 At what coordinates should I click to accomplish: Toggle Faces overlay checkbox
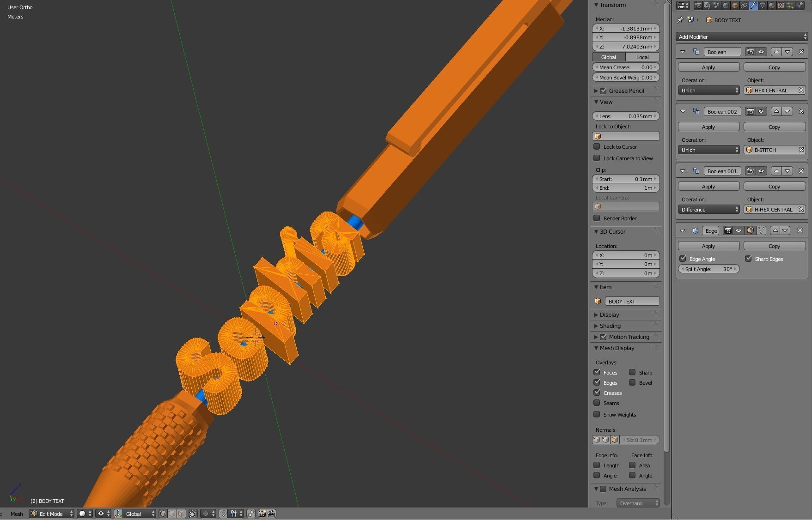pos(597,372)
